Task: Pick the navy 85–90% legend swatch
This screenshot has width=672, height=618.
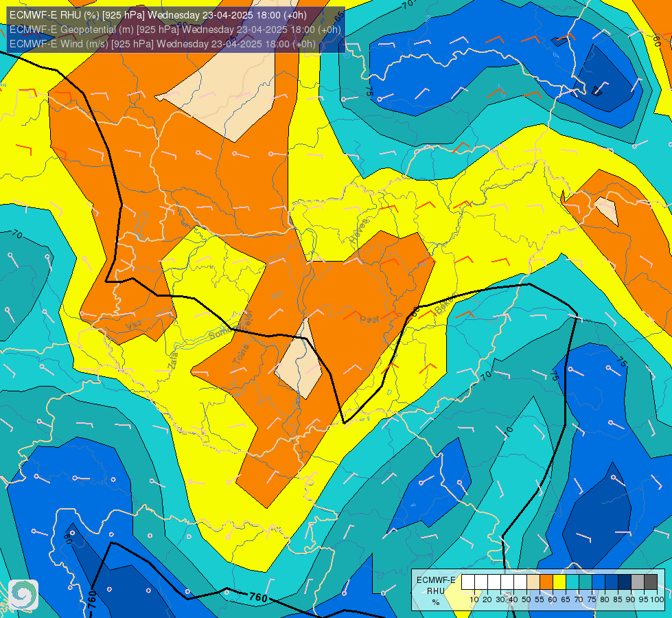Action: [x=625, y=582]
